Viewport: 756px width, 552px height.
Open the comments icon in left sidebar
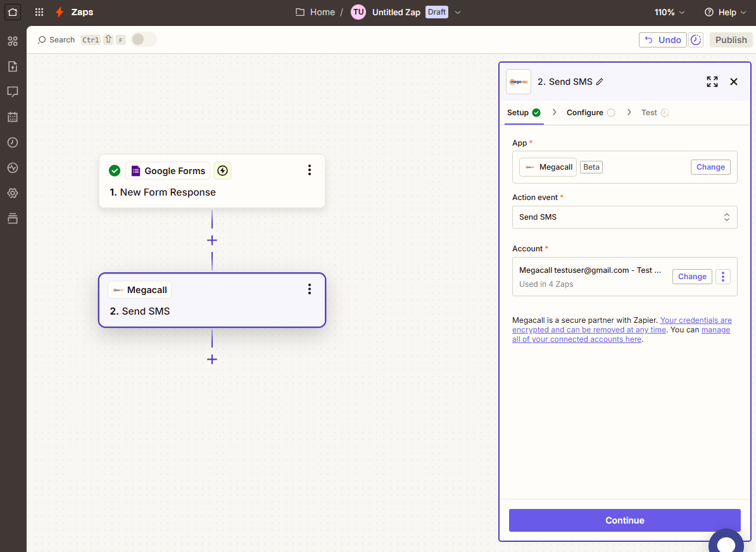point(13,92)
